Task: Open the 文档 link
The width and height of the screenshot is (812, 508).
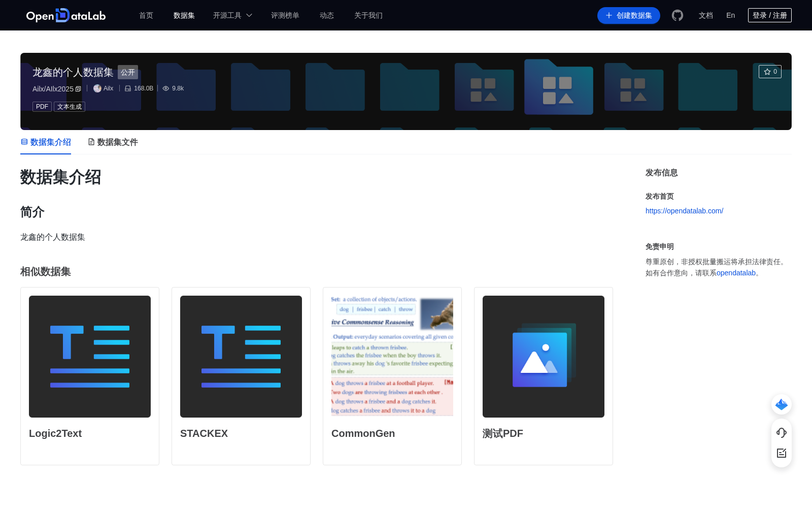Action: point(706,15)
